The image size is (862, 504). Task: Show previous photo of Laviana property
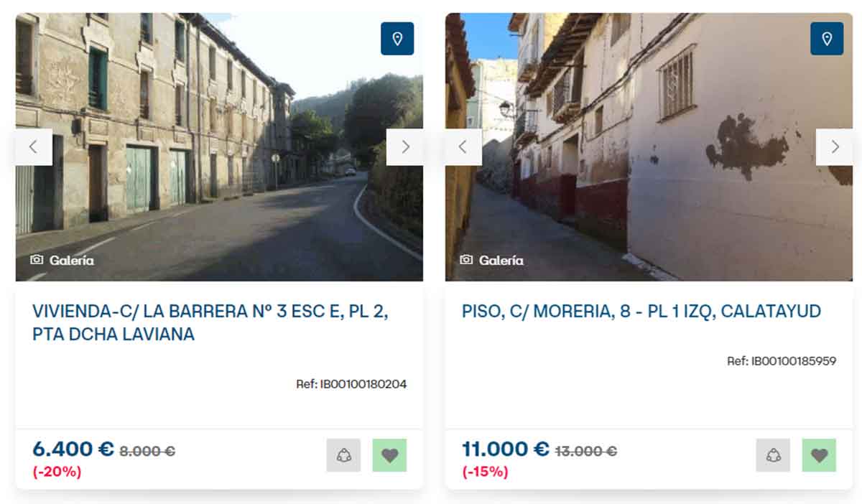point(34,147)
